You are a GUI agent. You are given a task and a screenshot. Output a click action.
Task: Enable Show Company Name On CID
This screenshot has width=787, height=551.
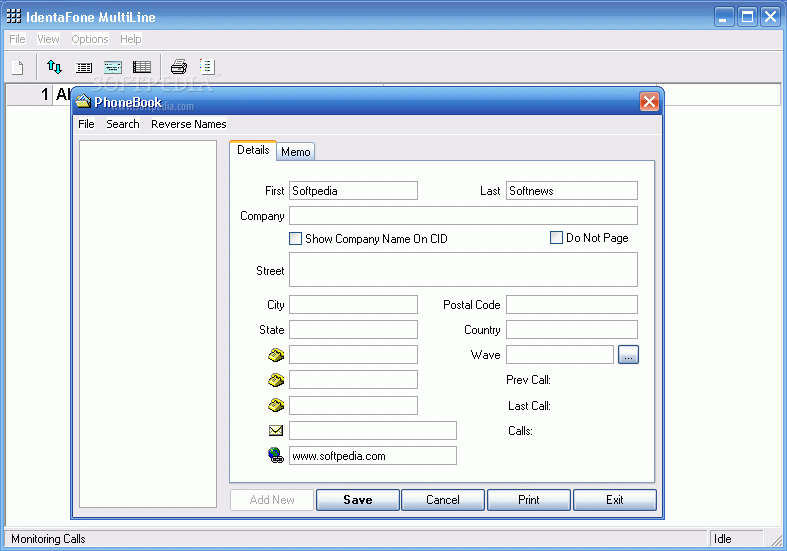coord(295,238)
